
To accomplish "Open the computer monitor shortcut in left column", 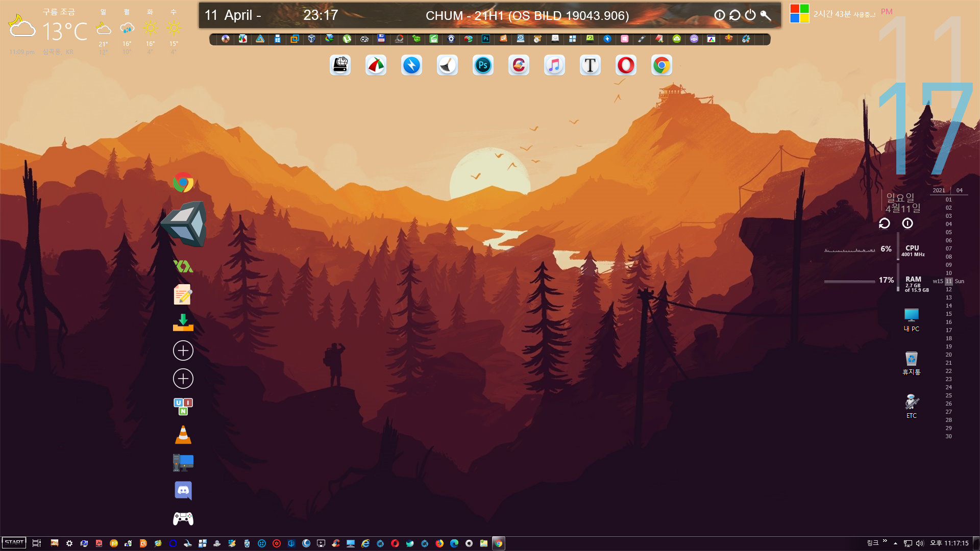I will pyautogui.click(x=183, y=463).
